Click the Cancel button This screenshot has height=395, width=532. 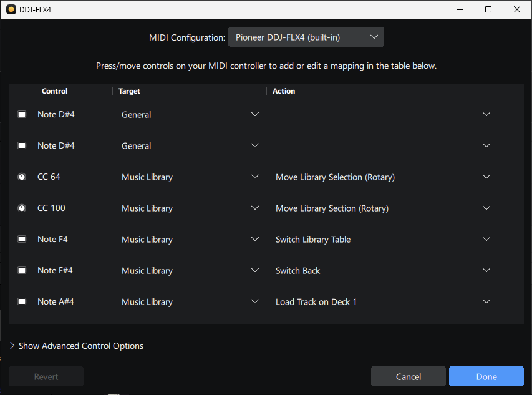[x=408, y=376]
